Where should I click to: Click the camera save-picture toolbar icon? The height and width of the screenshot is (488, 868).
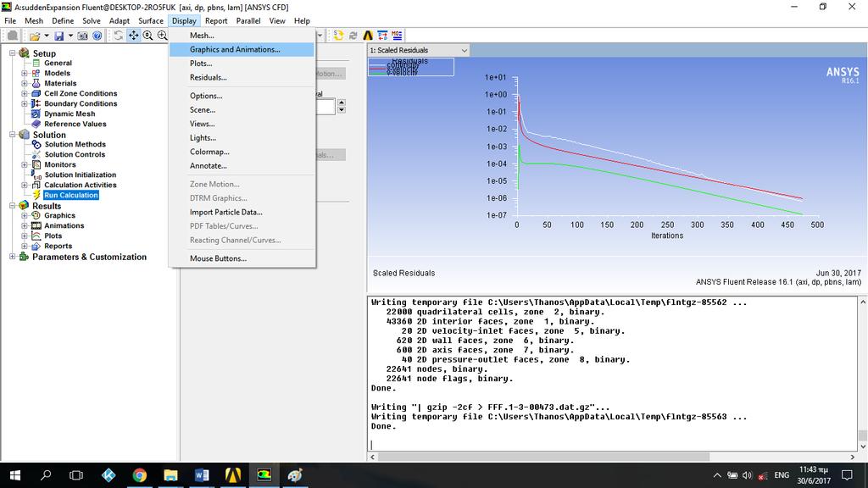coord(82,36)
